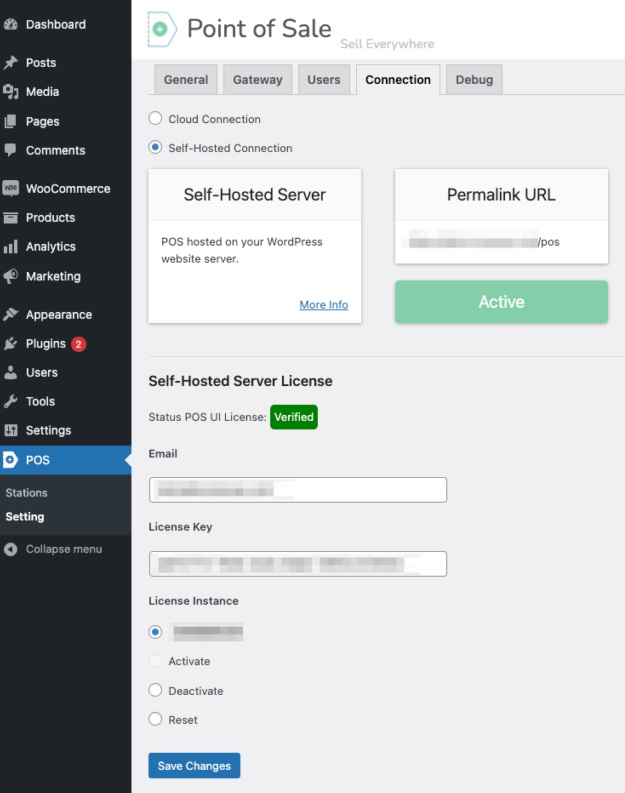Go to Dashboard in the sidebar
Screen dimensions: 625x793
pos(56,24)
